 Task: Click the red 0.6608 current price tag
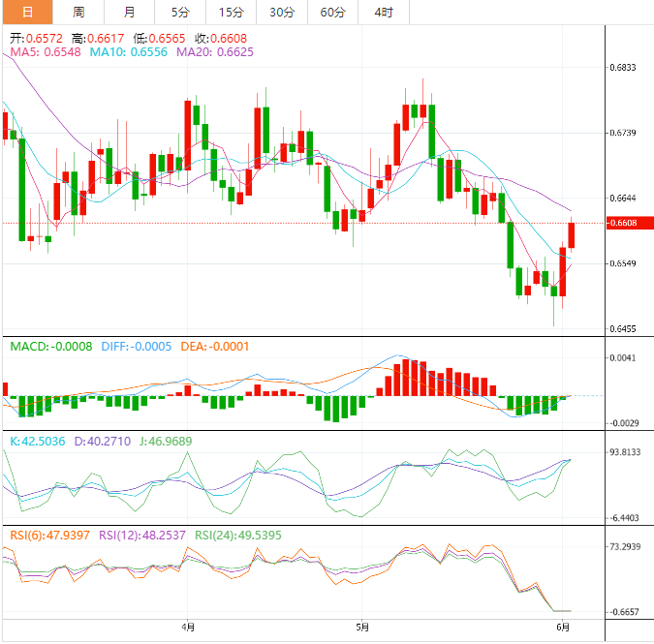(x=628, y=224)
